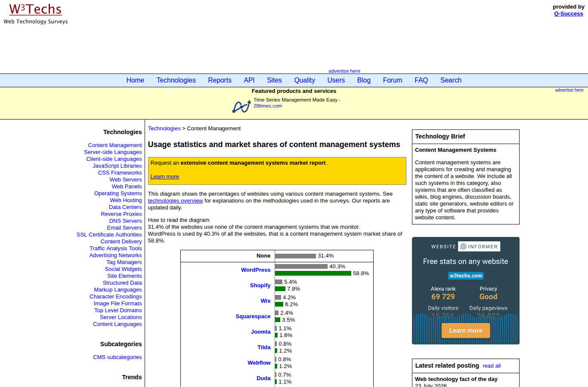Viewport: 588px width, 387px height.
Task: Open the 28times.com featured link
Action: tap(268, 106)
